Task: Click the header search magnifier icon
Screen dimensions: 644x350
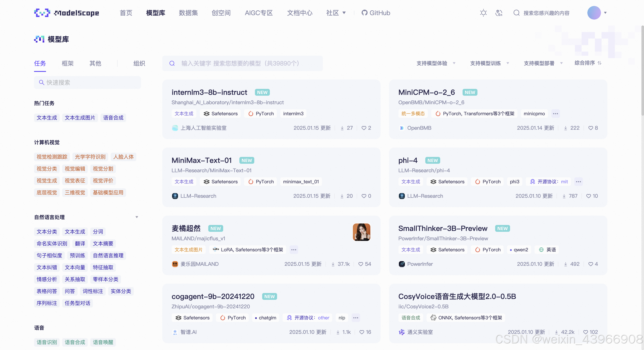Action: (516, 13)
